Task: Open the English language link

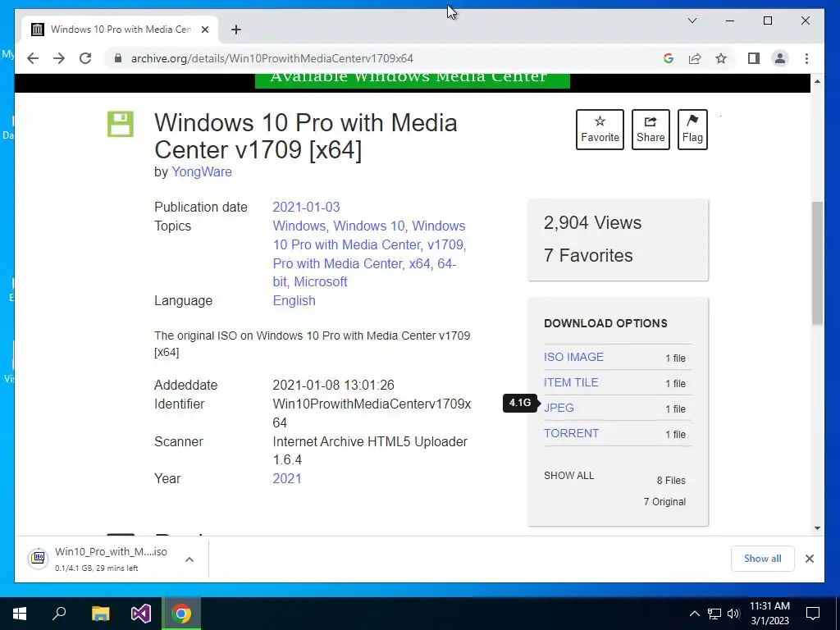Action: (x=294, y=300)
